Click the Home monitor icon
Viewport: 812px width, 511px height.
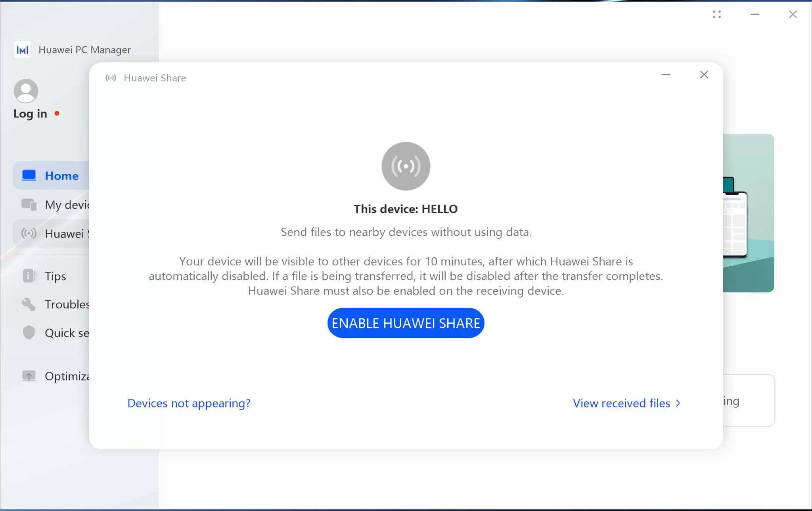pos(29,175)
